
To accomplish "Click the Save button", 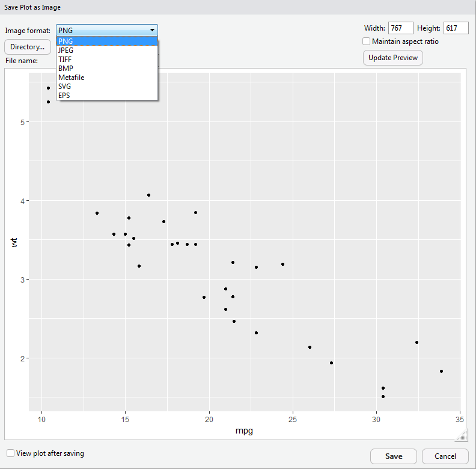I will coord(394,456).
